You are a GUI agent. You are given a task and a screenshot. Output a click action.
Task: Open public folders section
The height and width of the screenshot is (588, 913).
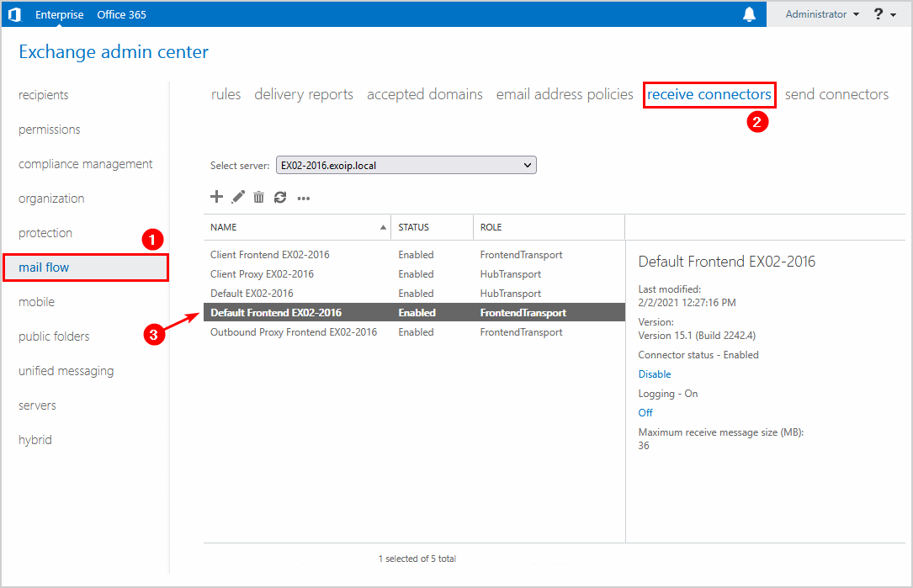(54, 336)
